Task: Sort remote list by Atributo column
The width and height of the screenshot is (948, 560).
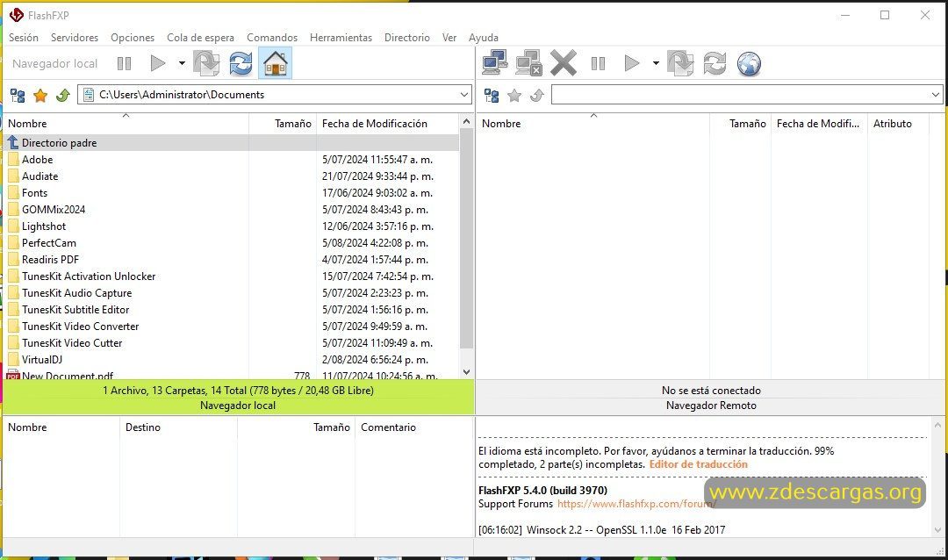Action: click(898, 124)
